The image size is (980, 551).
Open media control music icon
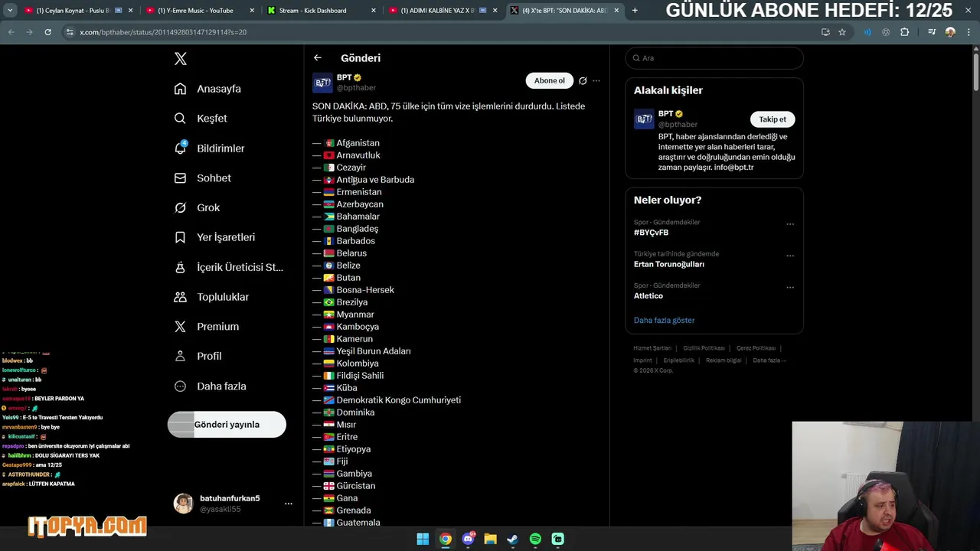tap(932, 32)
